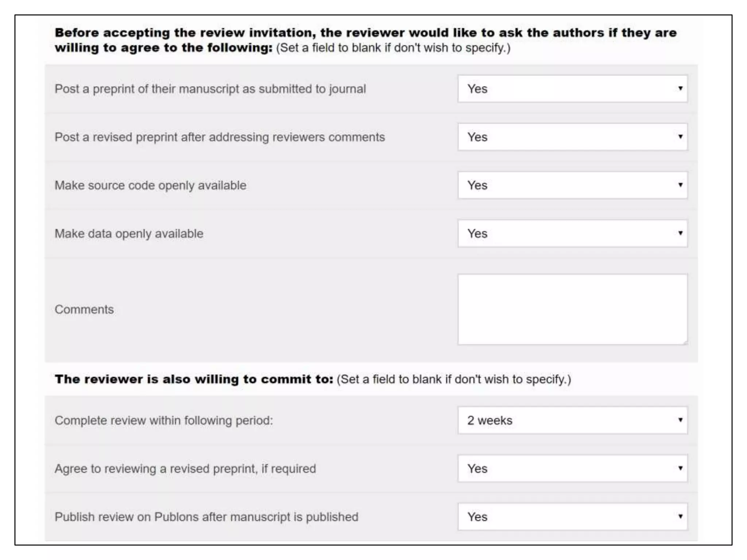Expand the 'Agree to reviewing a revised preprint' dropdown

[572, 468]
